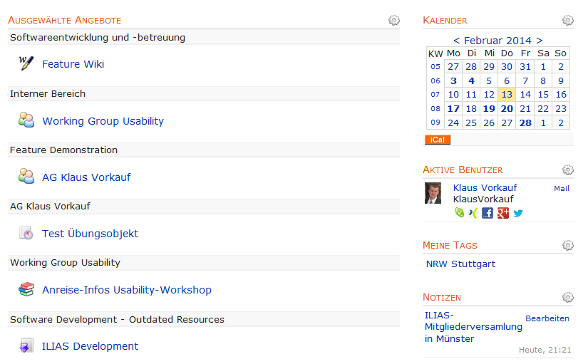
Task: Open calendar week 05
Action: click(x=435, y=67)
